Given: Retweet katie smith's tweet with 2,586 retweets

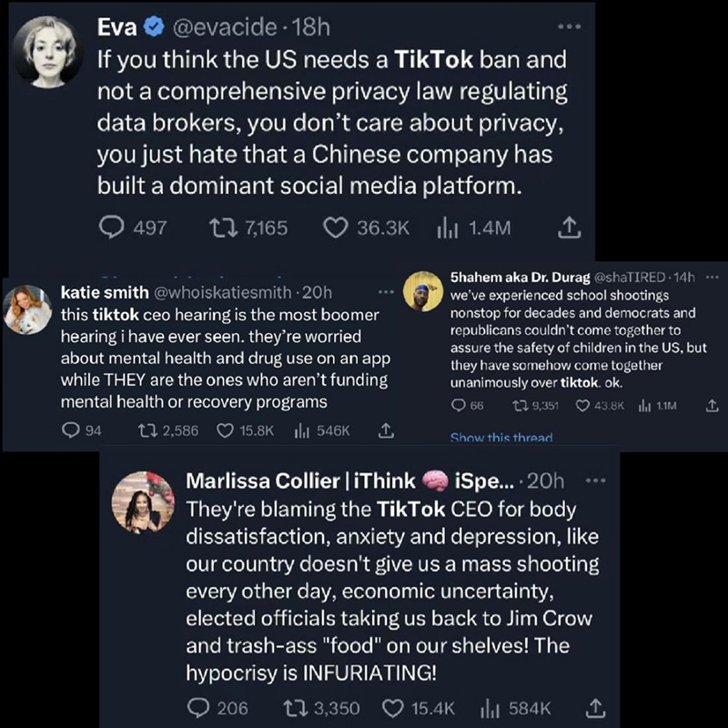Looking at the screenshot, I should click(147, 430).
